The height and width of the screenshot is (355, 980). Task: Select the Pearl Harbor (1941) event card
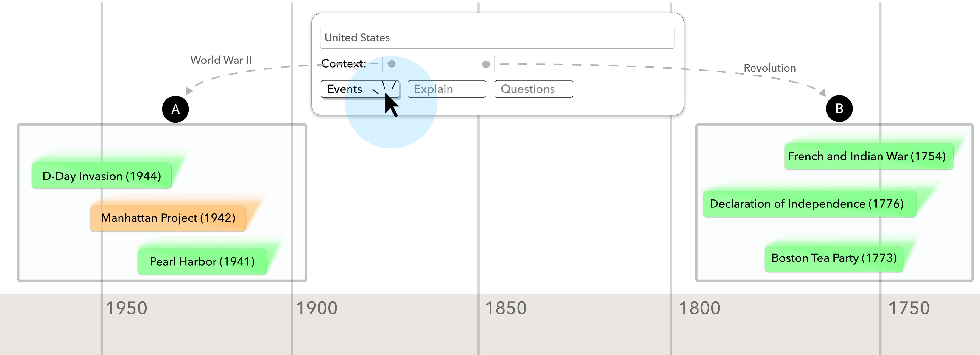click(x=202, y=261)
